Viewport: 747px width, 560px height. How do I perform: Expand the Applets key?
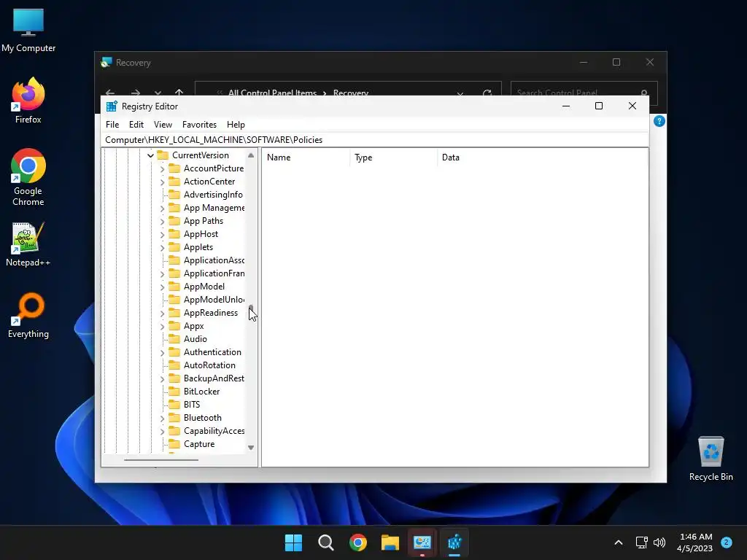(162, 248)
